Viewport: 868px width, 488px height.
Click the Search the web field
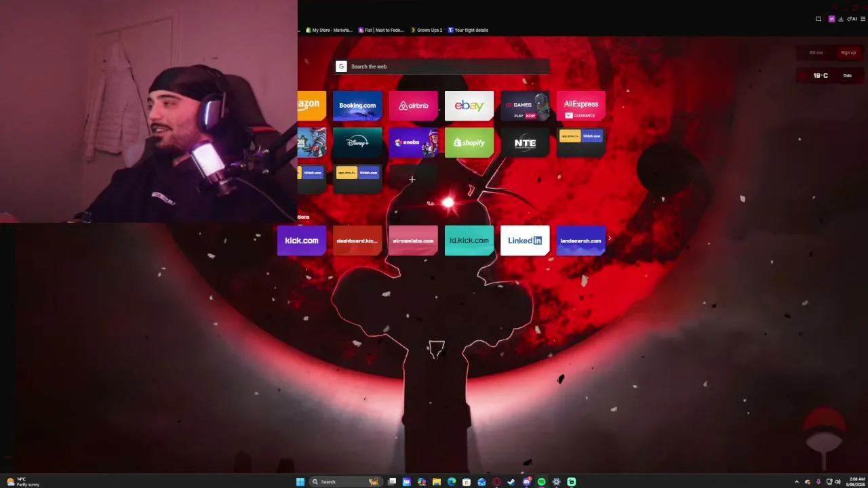tap(442, 66)
